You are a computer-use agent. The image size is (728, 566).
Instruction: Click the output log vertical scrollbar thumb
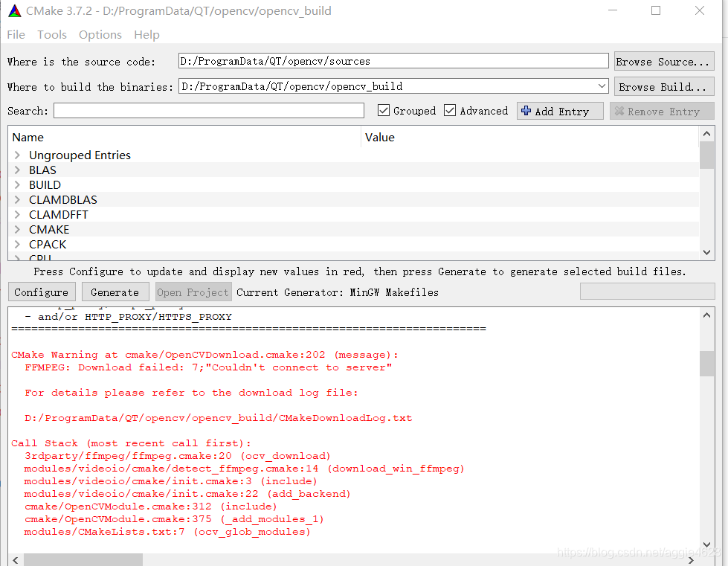click(x=706, y=364)
